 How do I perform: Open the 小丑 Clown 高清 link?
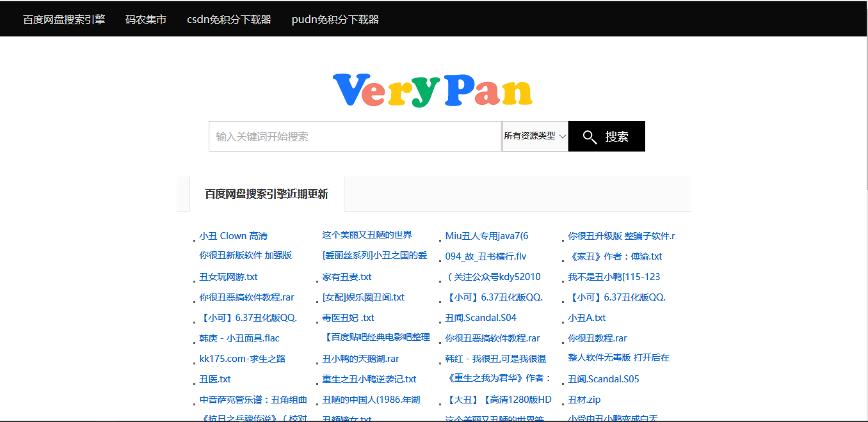(234, 236)
